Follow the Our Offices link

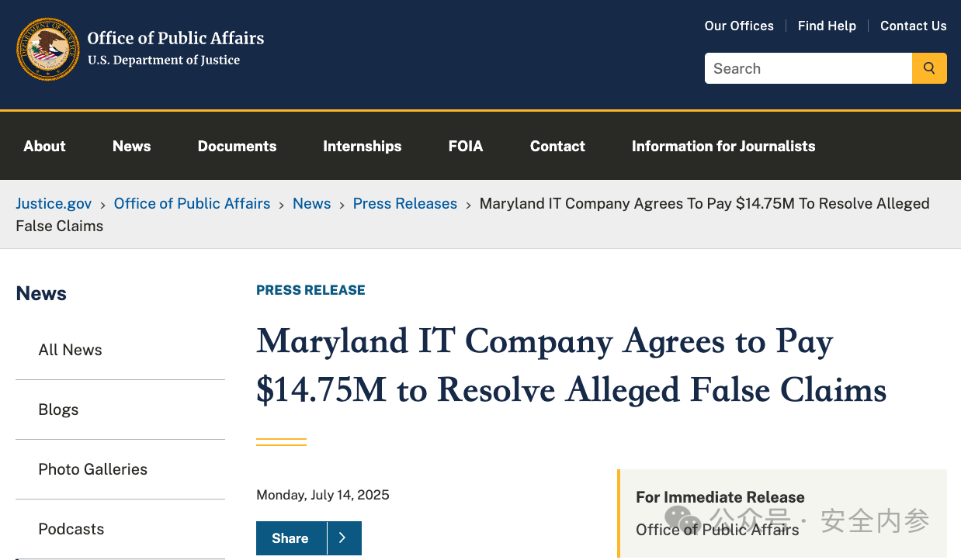[739, 26]
